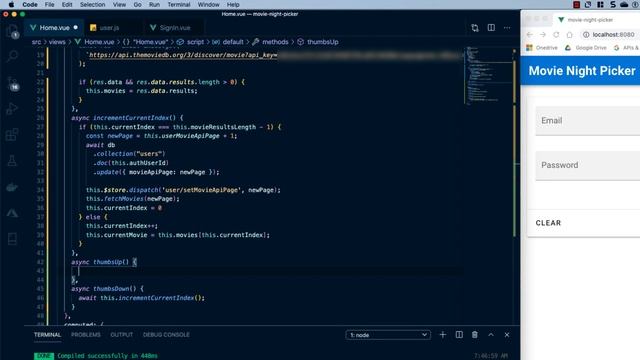This screenshot has width=640, height=360.
Task: Open the Apple menu
Action: [x=11, y=4]
